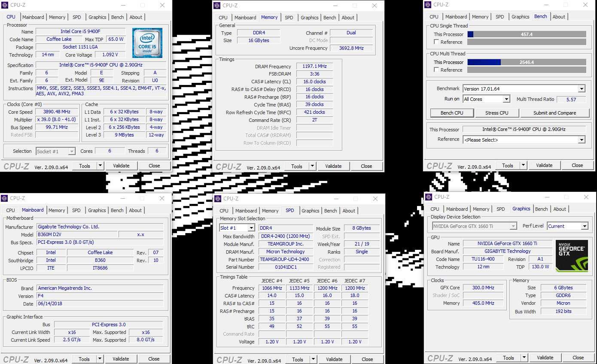The height and width of the screenshot is (364, 597).
Task: Click Close button in the Mainboard-tab window
Action: tap(154, 359)
